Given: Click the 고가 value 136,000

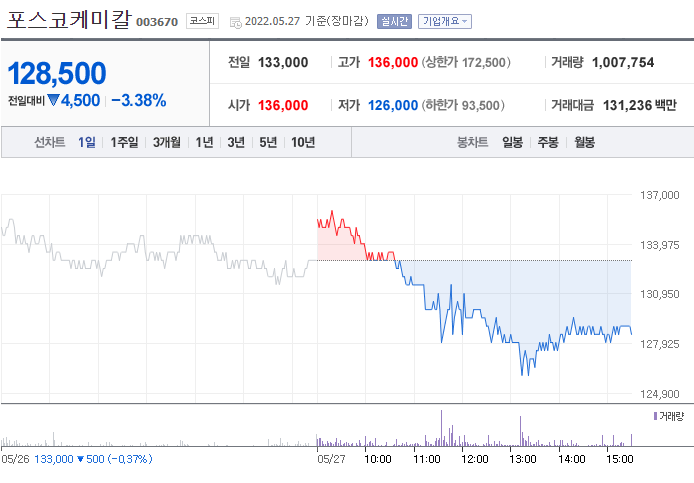Looking at the screenshot, I should coord(393,62).
